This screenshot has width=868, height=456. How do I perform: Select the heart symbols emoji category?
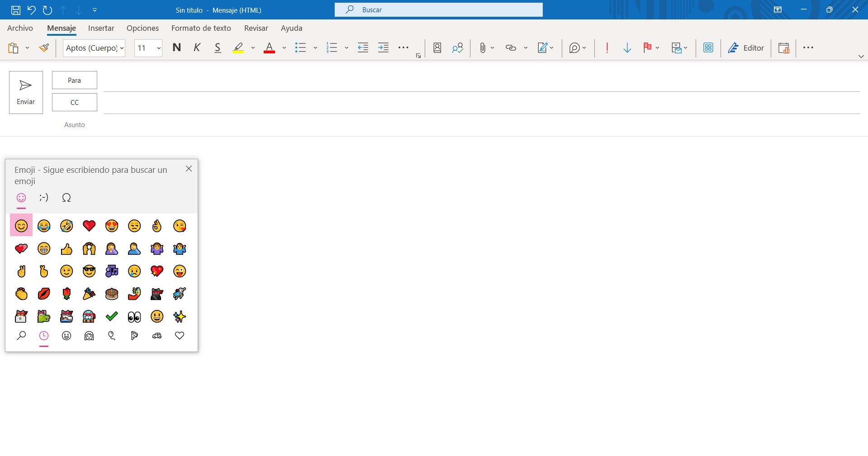(180, 336)
